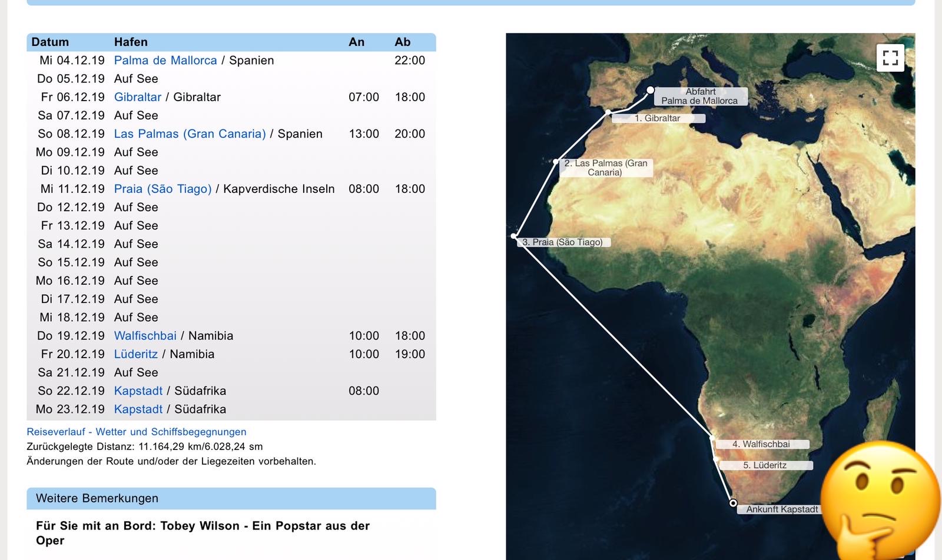Click the Hafen column header
Image resolution: width=942 pixels, height=560 pixels.
click(131, 42)
